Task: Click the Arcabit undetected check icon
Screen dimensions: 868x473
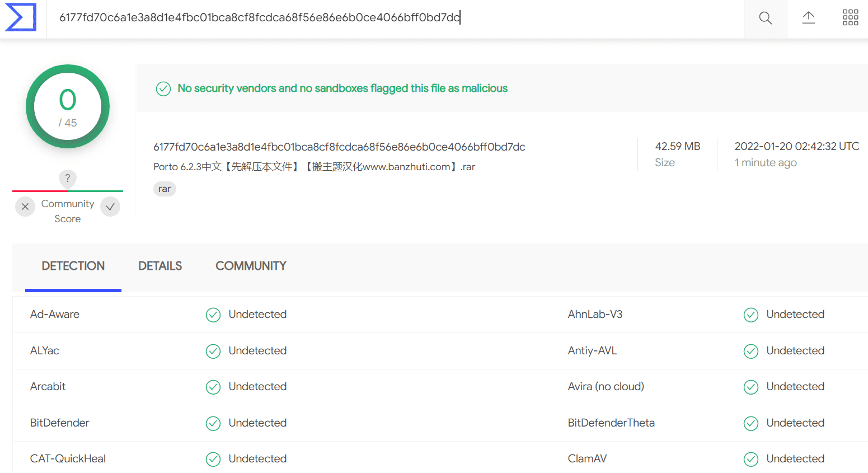Action: click(213, 387)
